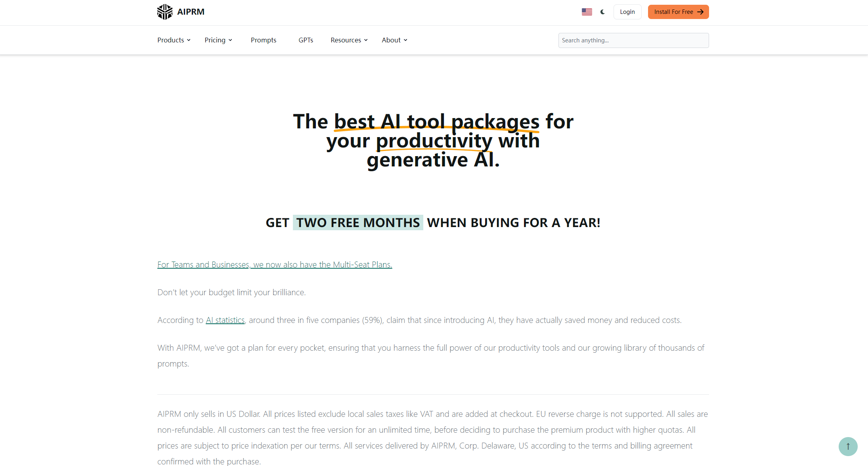Toggle dark mode with the moon icon
This screenshot has height=466, width=868.
coord(602,12)
